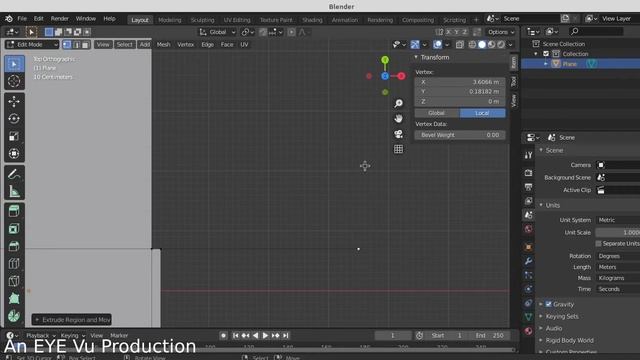Select the Knife tool

click(x=14, y=281)
